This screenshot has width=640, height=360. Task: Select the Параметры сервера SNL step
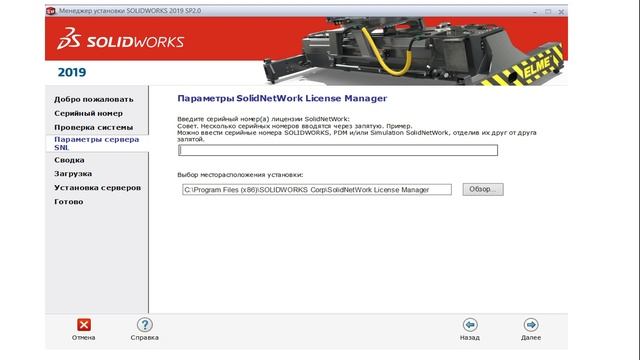click(97, 143)
